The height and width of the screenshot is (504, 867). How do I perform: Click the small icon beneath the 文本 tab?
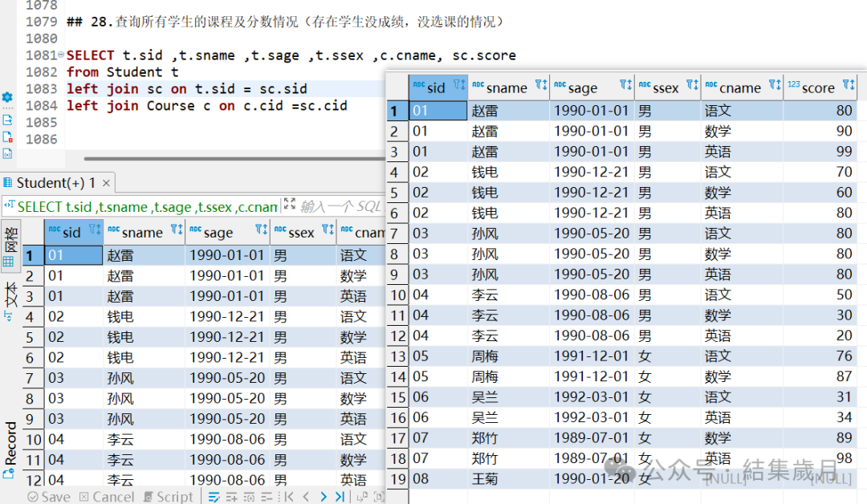(8, 316)
